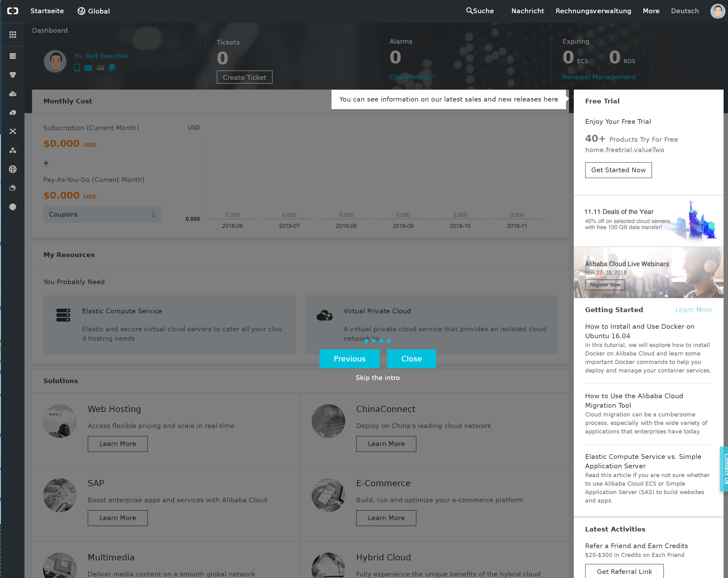Viewport: 728px width, 578px height.
Task: Click the fourth intro step dot
Action: tap(389, 341)
